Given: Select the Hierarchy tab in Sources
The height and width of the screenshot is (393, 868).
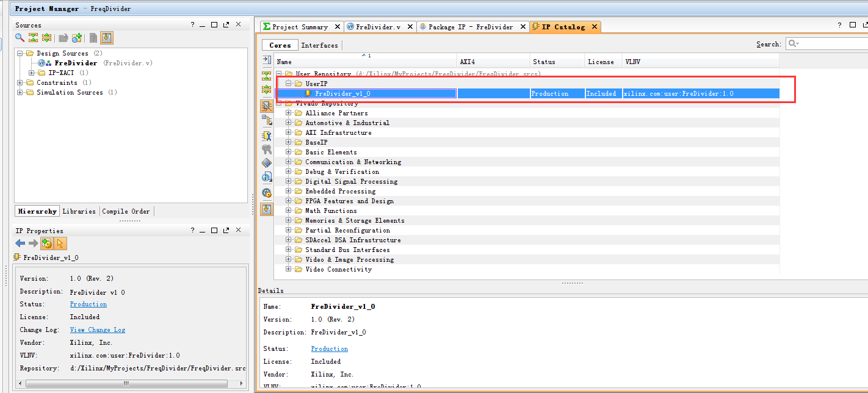Looking at the screenshot, I should pos(37,212).
